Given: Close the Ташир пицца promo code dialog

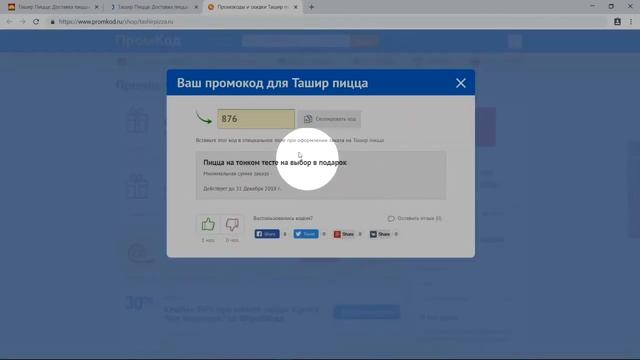Looking at the screenshot, I should [460, 83].
